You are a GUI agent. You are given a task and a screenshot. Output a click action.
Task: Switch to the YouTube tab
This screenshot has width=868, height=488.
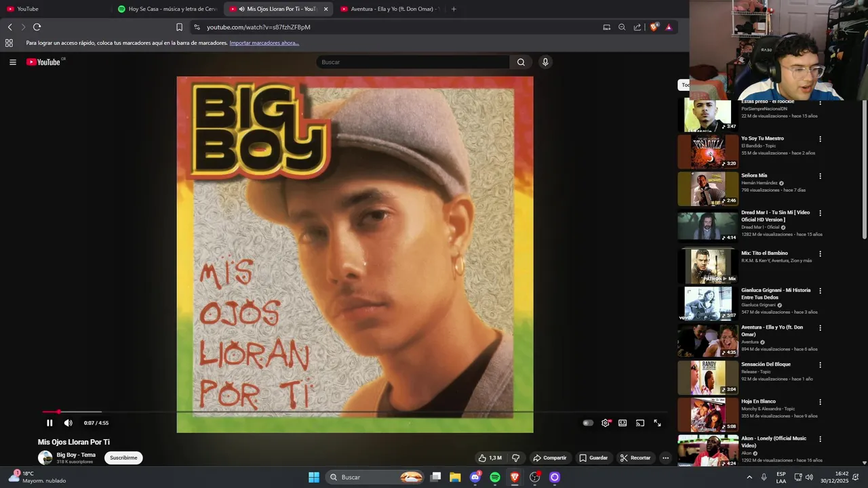click(x=56, y=9)
